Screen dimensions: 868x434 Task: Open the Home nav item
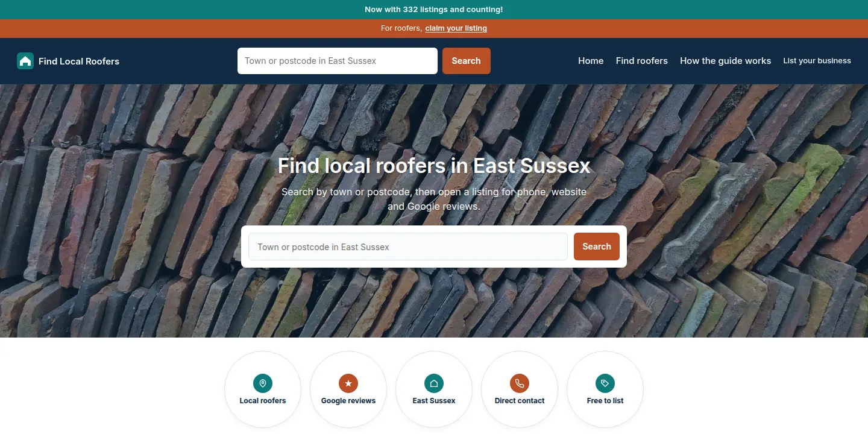click(591, 61)
